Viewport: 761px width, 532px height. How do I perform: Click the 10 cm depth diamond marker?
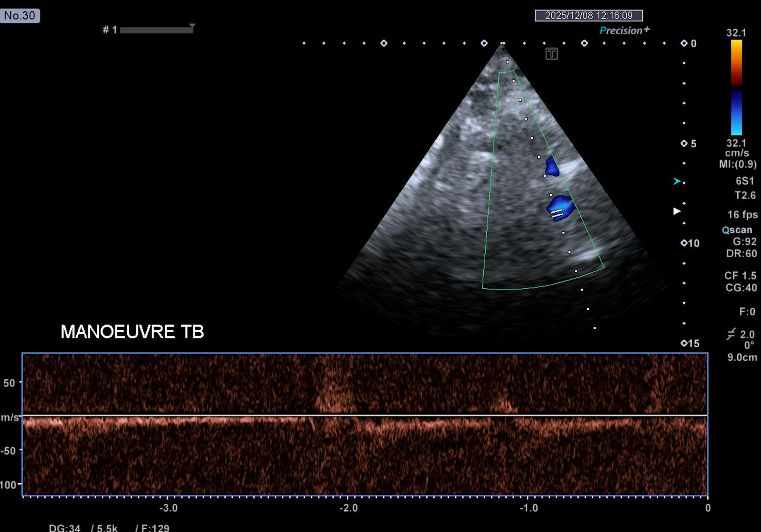[684, 243]
